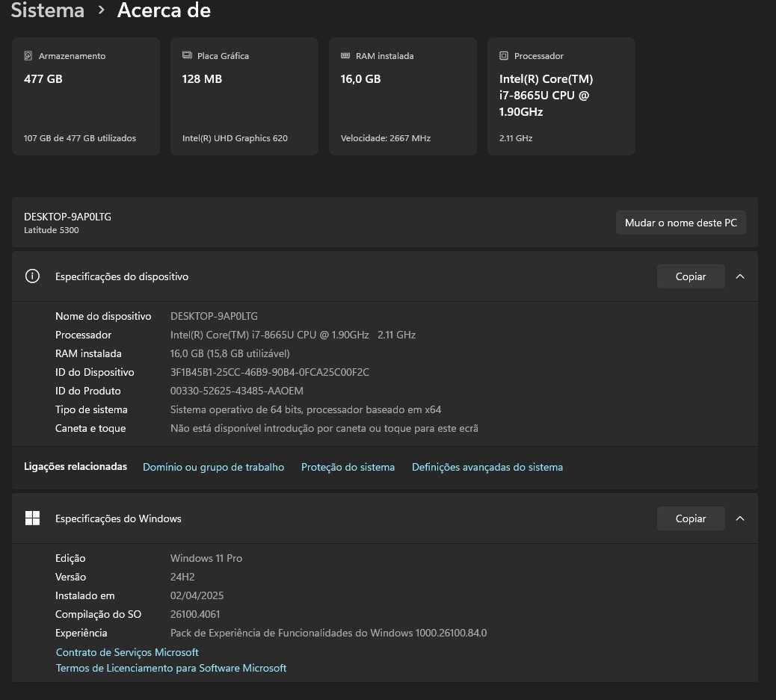The height and width of the screenshot is (700, 776).
Task: Click the storage disk icon beside Armazenamento
Action: 28,55
